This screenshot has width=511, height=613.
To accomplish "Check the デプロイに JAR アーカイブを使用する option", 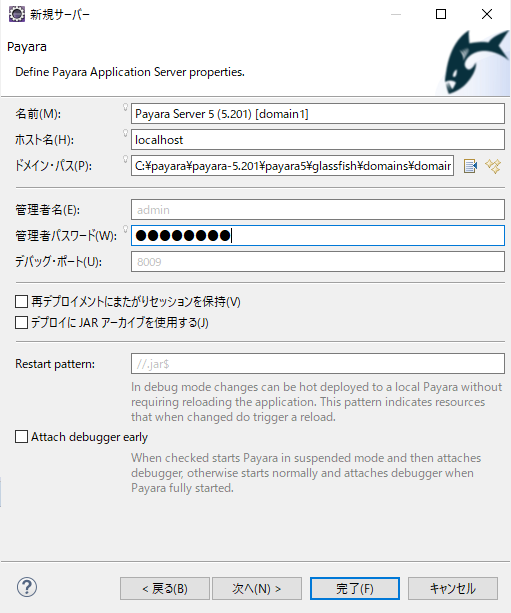I will click(22, 323).
